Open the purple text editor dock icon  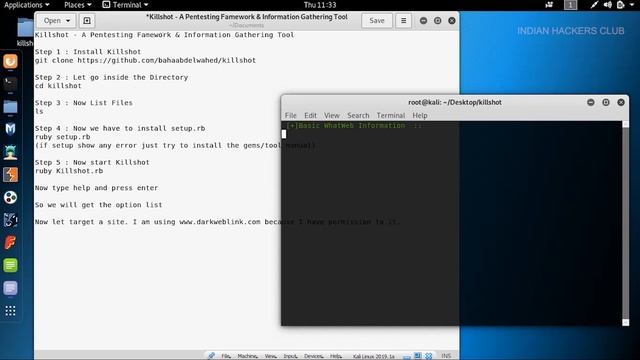pyautogui.click(x=10, y=288)
